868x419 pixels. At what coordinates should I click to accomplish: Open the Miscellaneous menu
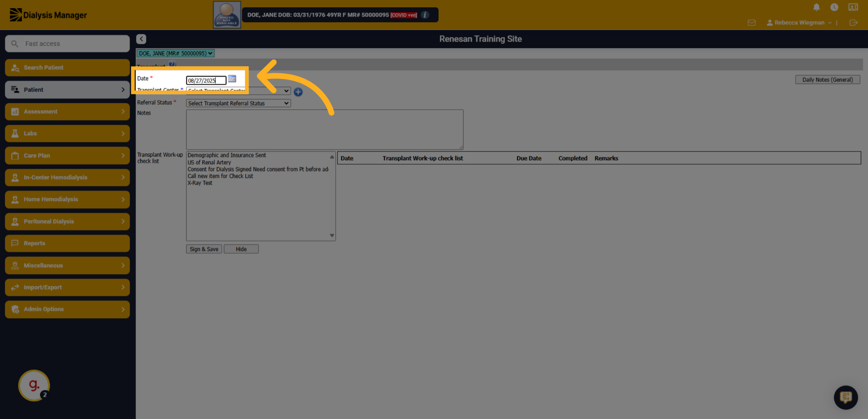coord(67,265)
